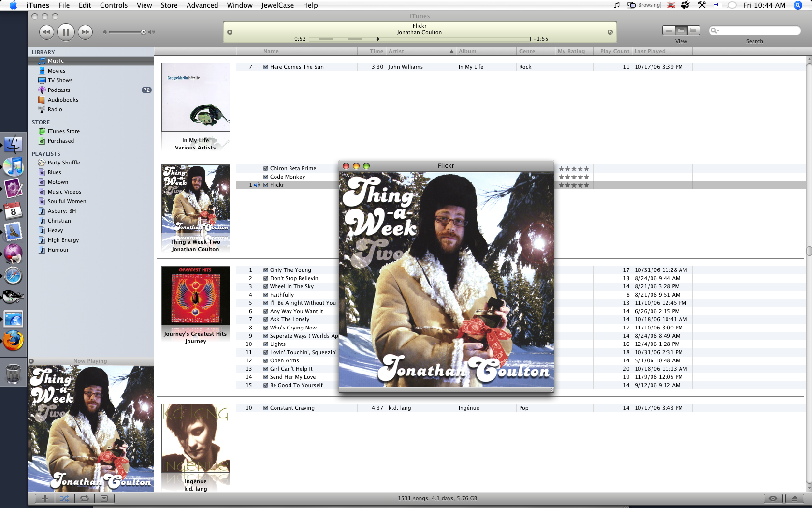Skip to next track button

click(85, 32)
